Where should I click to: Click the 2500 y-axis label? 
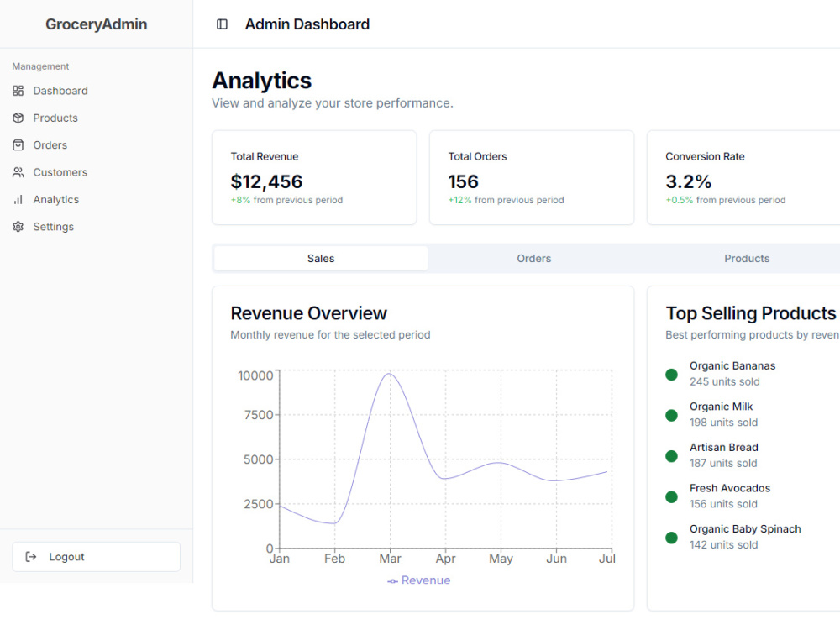259,504
